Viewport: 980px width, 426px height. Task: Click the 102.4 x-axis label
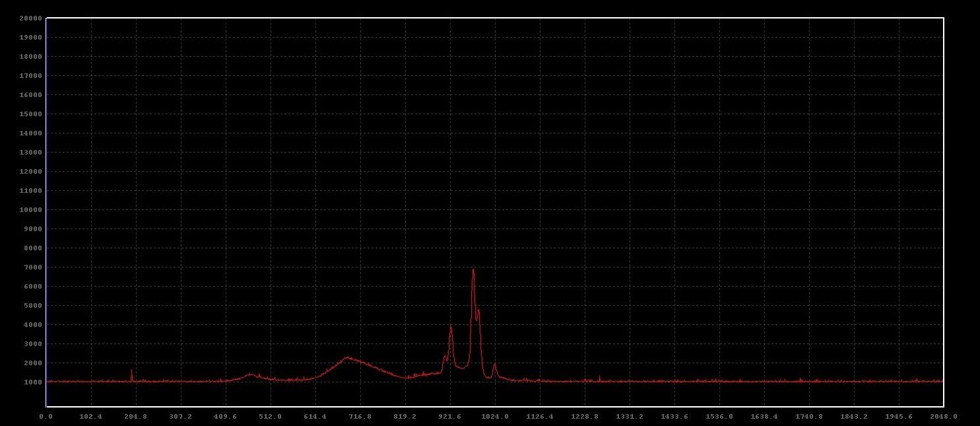91,417
